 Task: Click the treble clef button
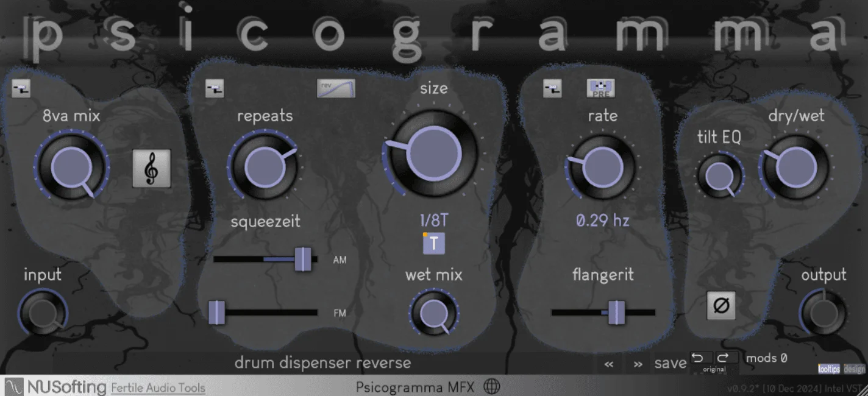152,169
